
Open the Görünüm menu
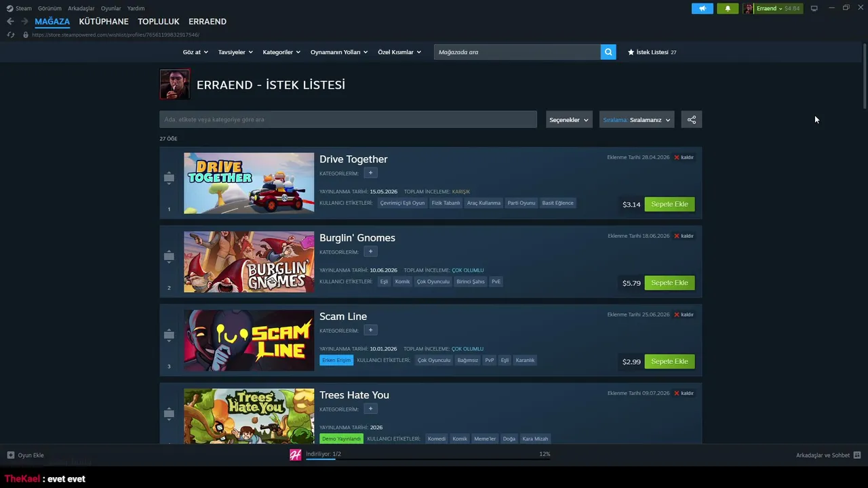coord(50,8)
